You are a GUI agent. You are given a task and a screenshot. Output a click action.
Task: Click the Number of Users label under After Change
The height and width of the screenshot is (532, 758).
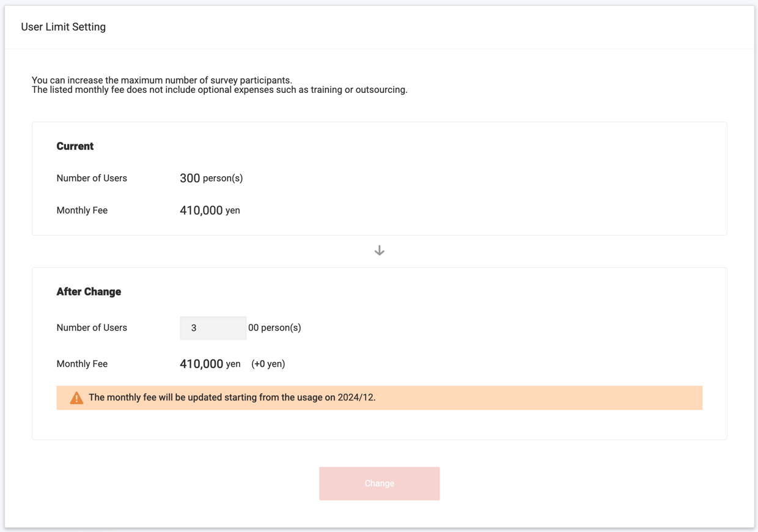(x=92, y=328)
